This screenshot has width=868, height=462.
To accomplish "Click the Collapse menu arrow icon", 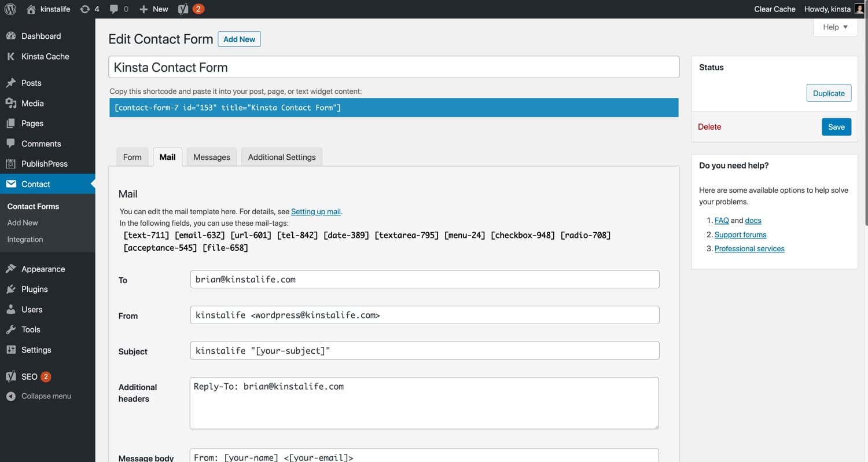I will 10,396.
